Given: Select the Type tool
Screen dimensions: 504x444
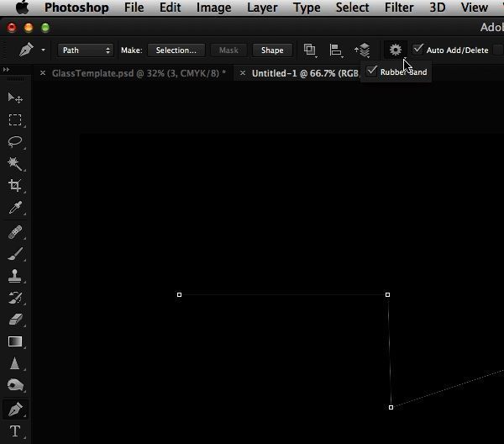Looking at the screenshot, I should pyautogui.click(x=15, y=432).
